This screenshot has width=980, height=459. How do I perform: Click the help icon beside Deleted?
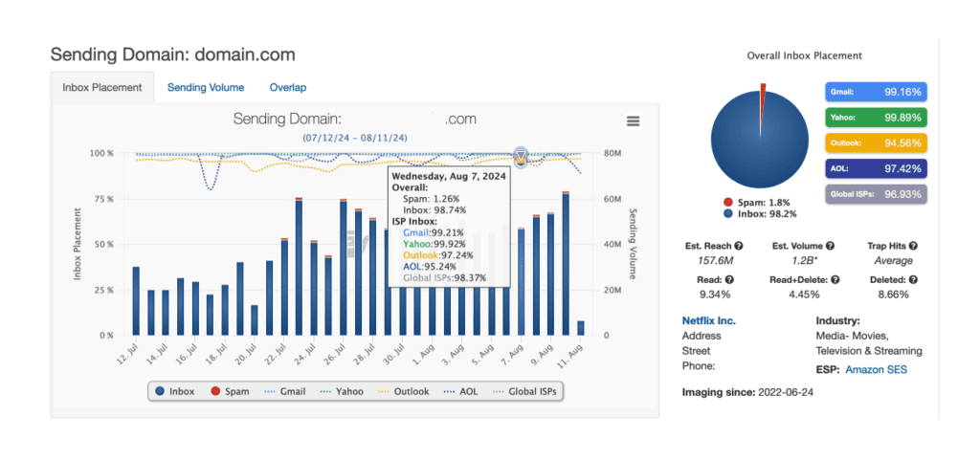point(914,279)
